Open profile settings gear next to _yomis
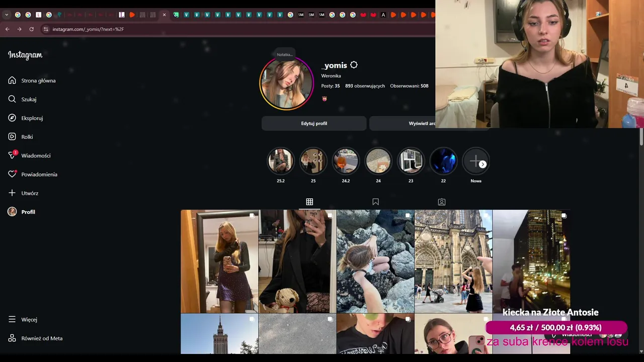 pos(354,65)
